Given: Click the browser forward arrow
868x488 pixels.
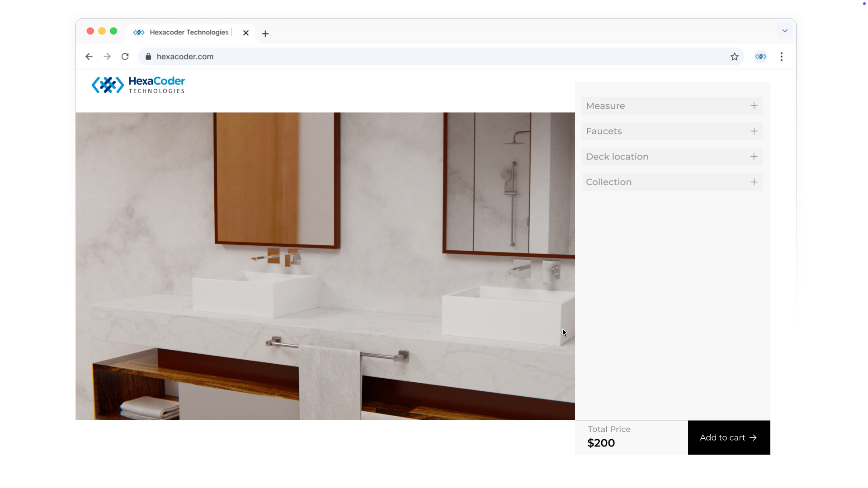Looking at the screenshot, I should pyautogui.click(x=107, y=56).
